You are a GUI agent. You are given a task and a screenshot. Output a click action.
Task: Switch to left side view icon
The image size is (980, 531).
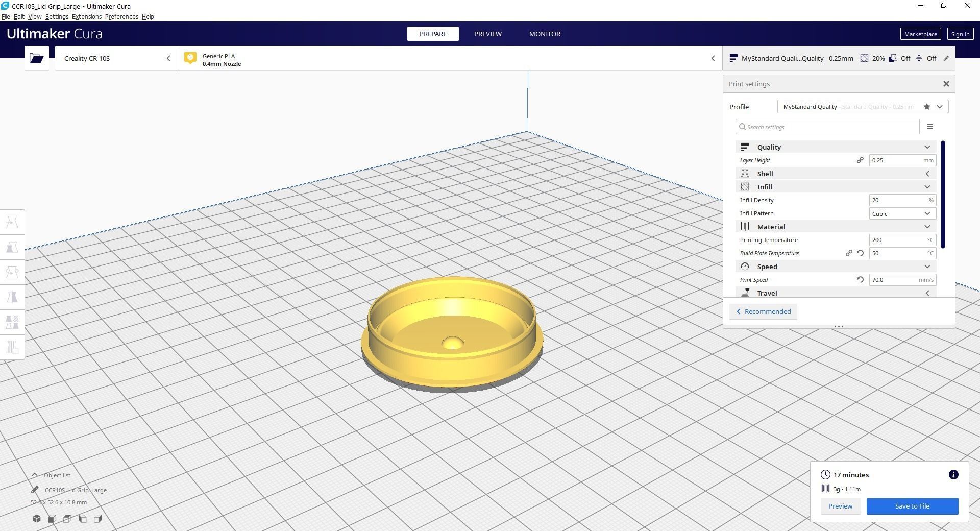pyautogui.click(x=83, y=519)
